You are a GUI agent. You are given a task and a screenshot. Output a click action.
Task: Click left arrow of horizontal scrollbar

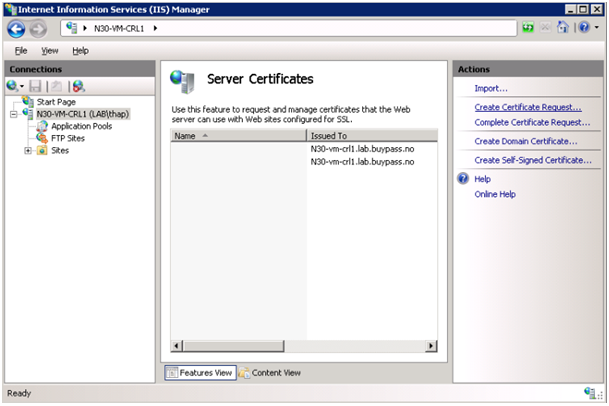(176, 346)
